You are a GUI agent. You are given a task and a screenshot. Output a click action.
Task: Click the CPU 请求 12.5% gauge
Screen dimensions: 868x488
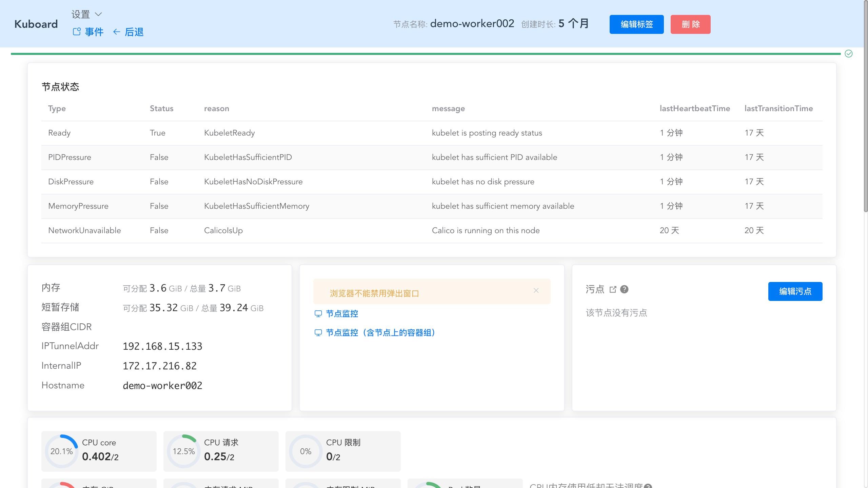pos(183,451)
